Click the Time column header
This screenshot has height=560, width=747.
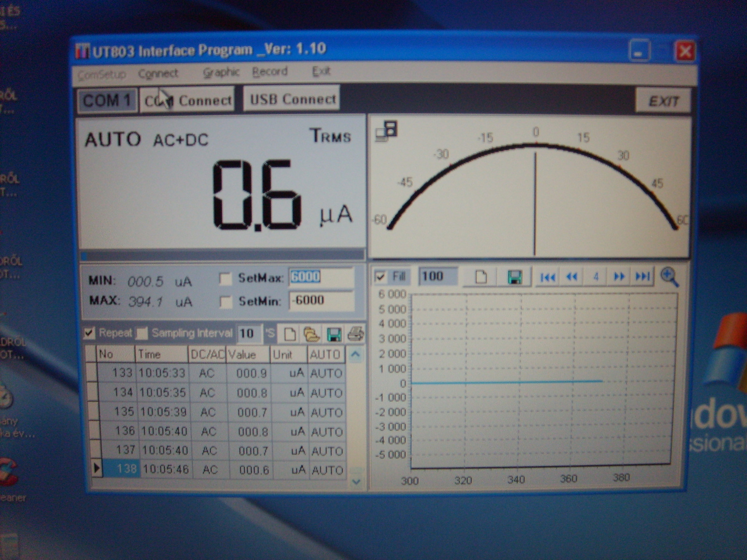162,354
